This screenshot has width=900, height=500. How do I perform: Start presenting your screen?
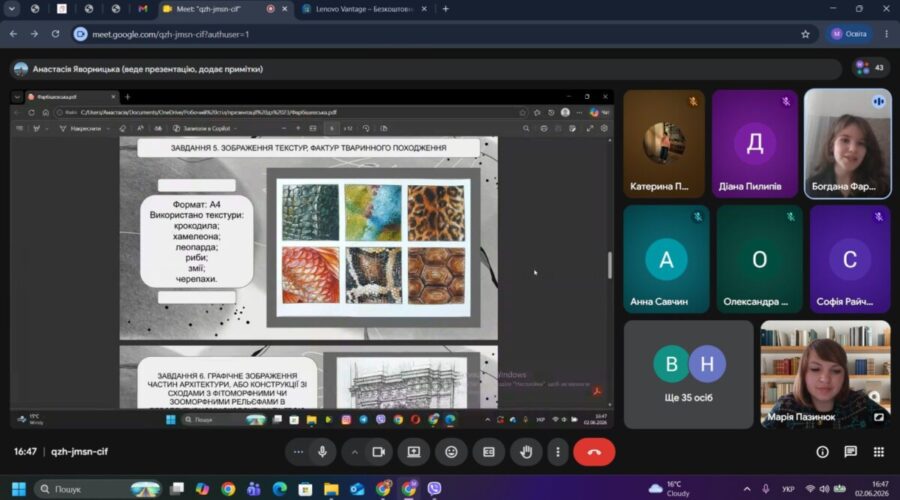click(414, 452)
